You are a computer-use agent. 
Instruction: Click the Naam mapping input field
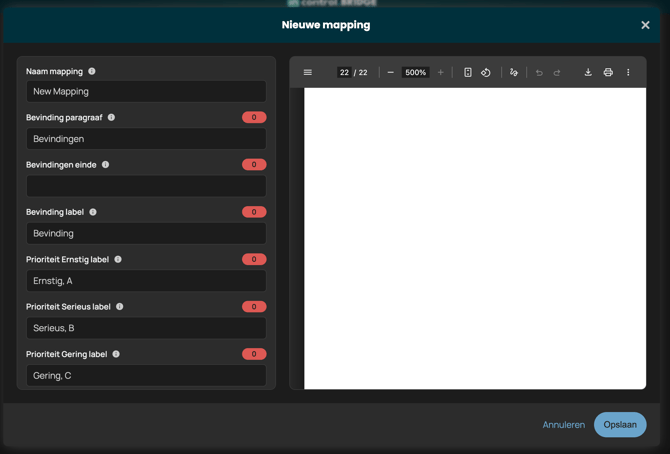point(146,91)
